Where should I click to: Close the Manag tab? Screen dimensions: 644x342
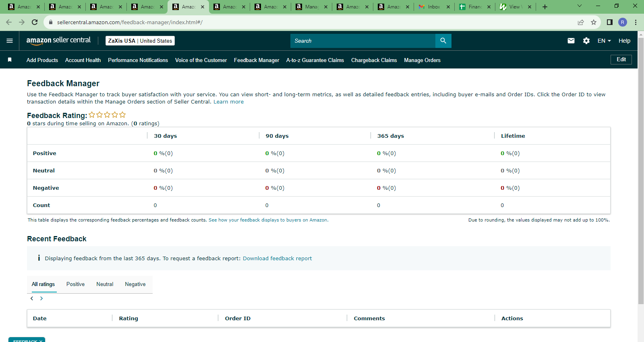point(326,7)
